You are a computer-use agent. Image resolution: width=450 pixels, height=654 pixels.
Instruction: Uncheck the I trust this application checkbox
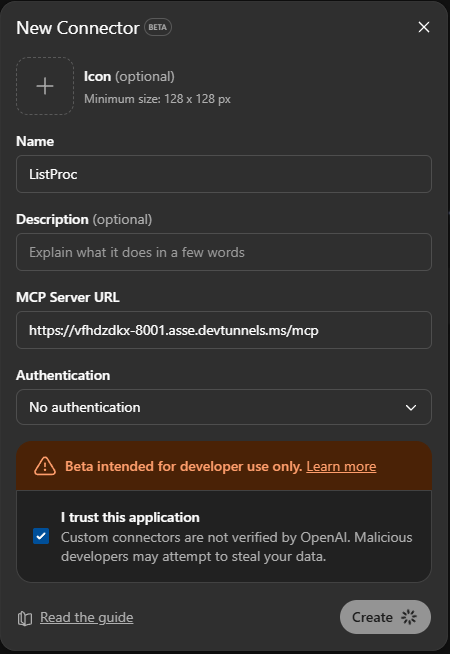click(x=41, y=536)
